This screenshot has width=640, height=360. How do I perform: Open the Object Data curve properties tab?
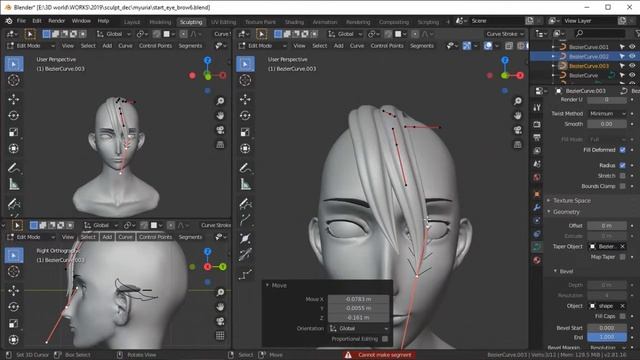point(537,247)
